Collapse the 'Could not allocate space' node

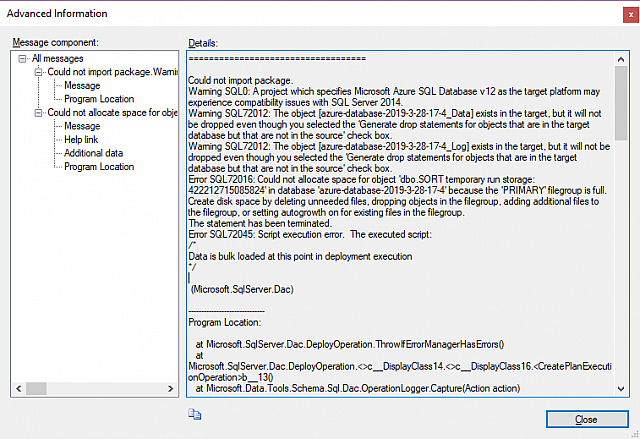[38, 113]
